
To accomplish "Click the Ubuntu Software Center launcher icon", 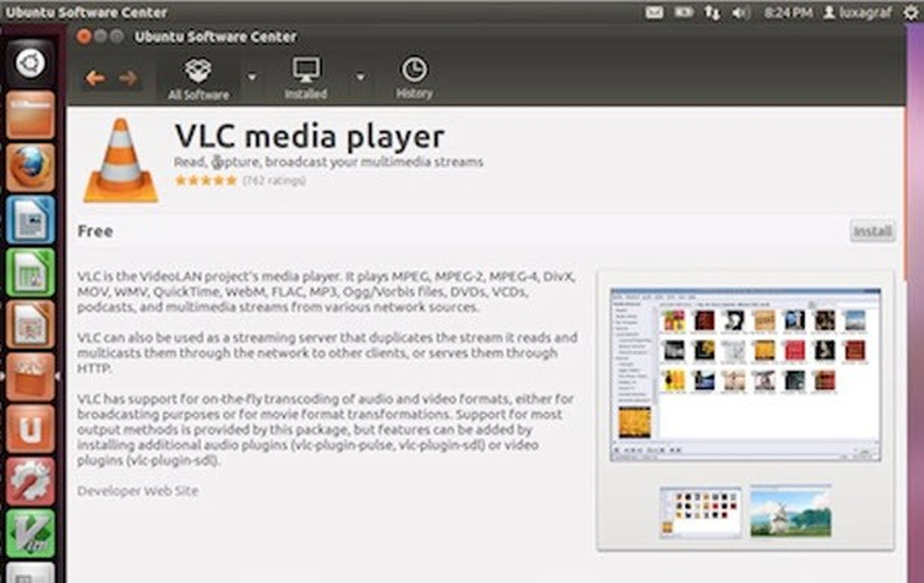I will click(x=31, y=377).
